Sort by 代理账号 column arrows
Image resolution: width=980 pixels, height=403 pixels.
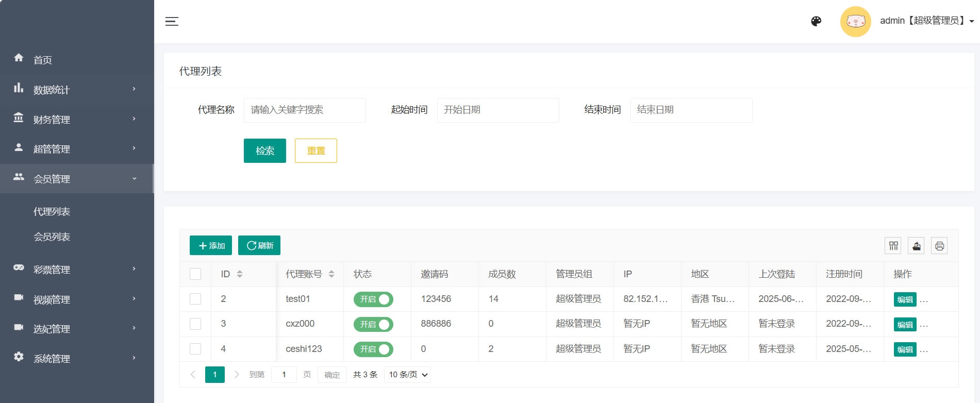(x=331, y=274)
